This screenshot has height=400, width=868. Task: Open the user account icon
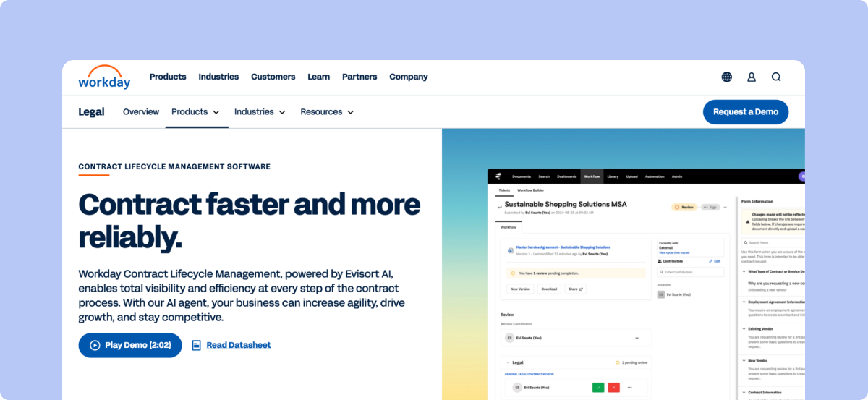tap(752, 77)
